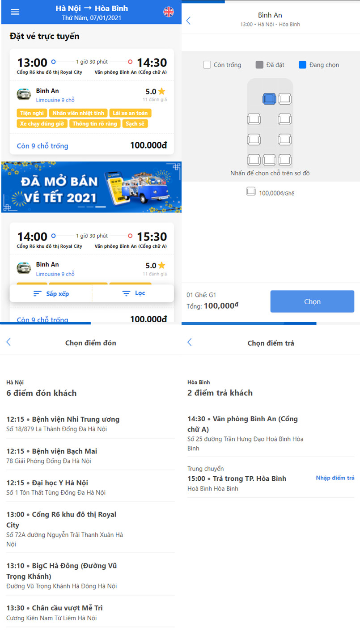
Task: Select the empty seat beside the blue one
Action: 285,99
